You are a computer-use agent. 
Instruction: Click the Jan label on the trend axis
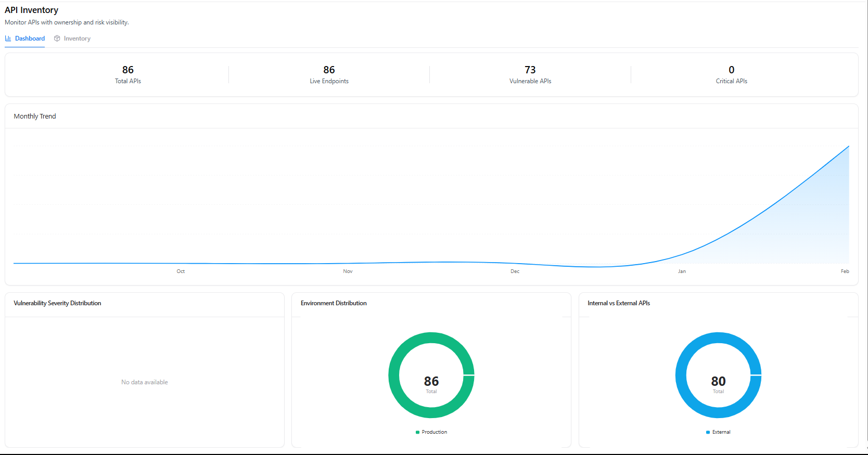click(682, 271)
